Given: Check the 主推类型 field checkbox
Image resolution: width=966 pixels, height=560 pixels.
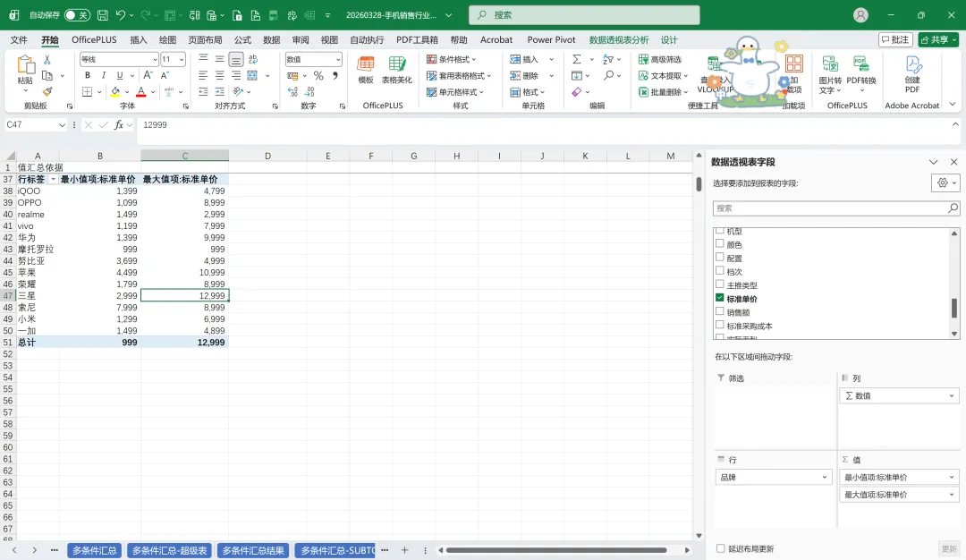Looking at the screenshot, I should [719, 284].
